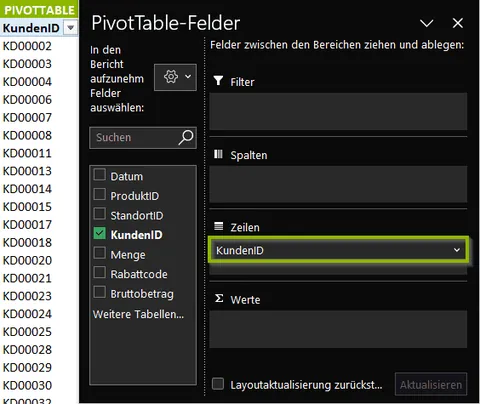480x404 pixels.
Task: Click the Aktualisieren button
Action: click(x=431, y=385)
